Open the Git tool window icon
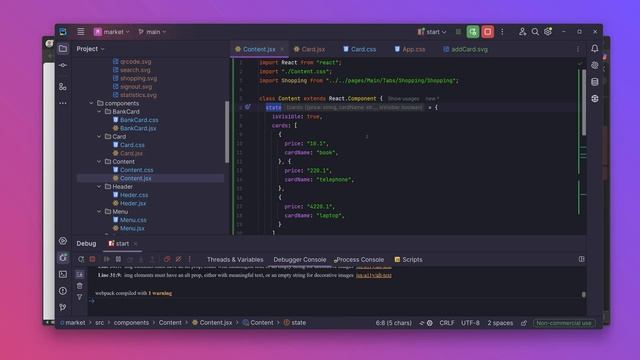 click(63, 307)
